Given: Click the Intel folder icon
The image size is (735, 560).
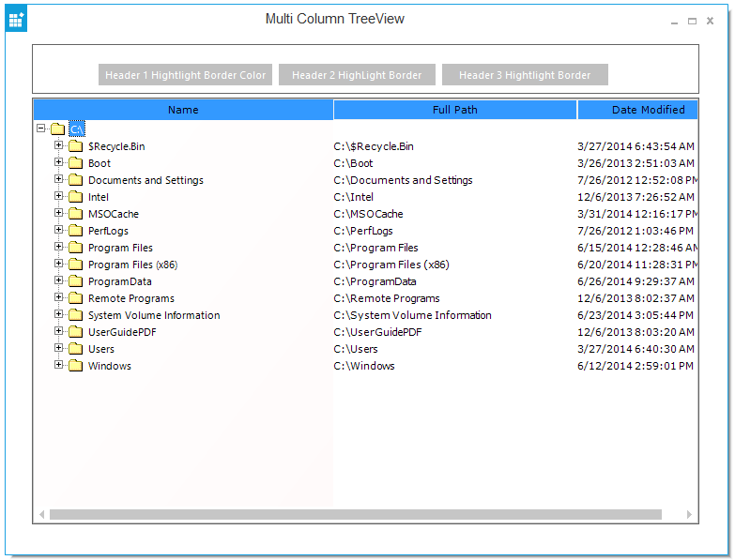Looking at the screenshot, I should click(75, 197).
